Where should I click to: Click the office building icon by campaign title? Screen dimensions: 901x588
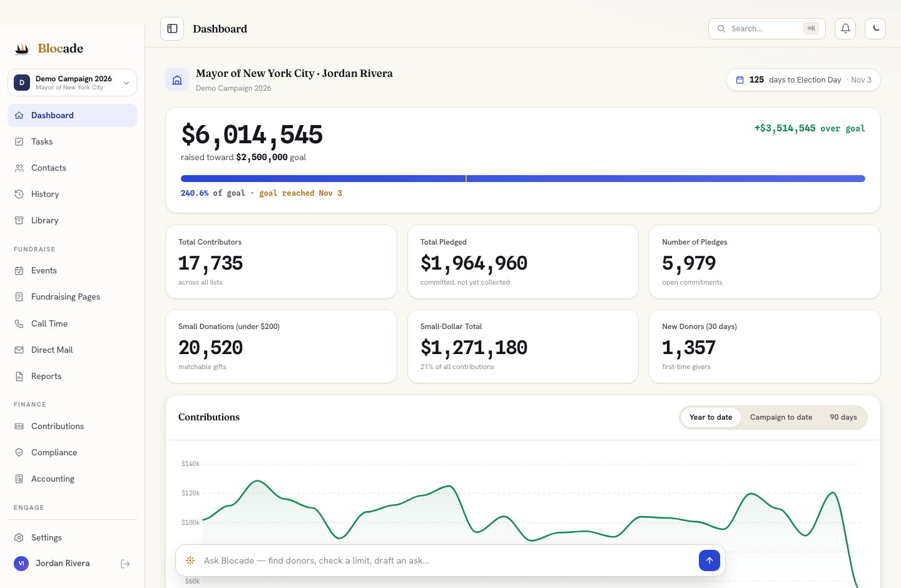(x=177, y=79)
